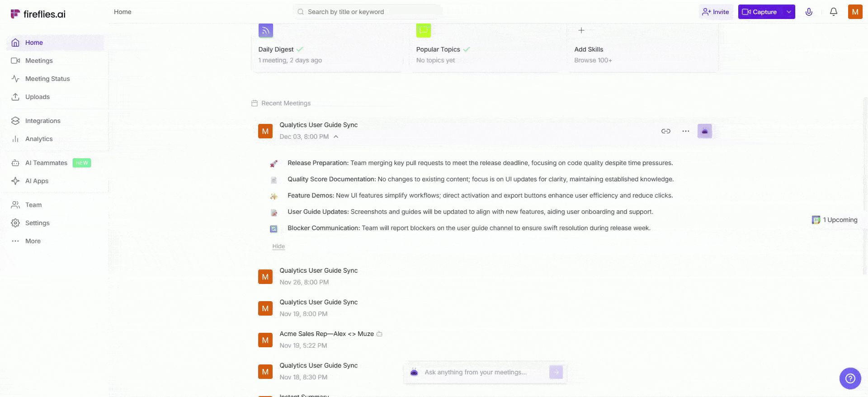Focus the Ask anything from your meetings field

coord(484,372)
